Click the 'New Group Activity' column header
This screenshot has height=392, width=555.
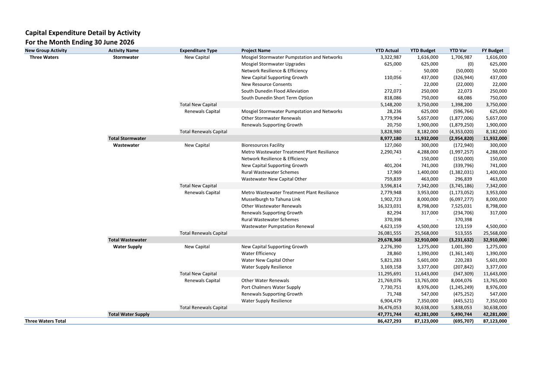click(x=46, y=51)
